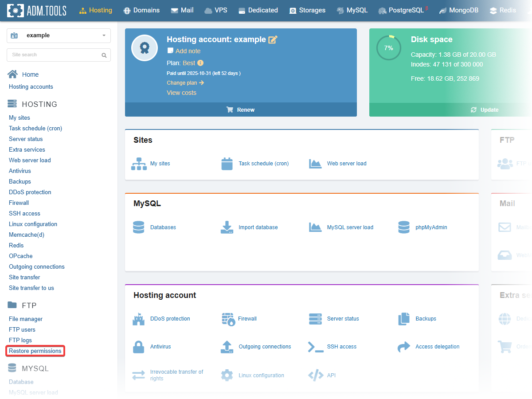Click the Antivirus padlock icon
The image size is (532, 399).
(139, 347)
